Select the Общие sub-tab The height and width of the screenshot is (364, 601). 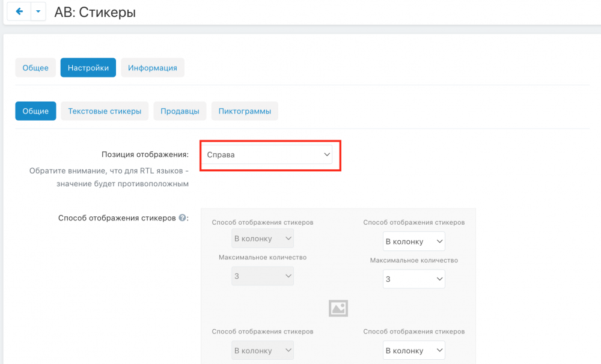pos(35,111)
